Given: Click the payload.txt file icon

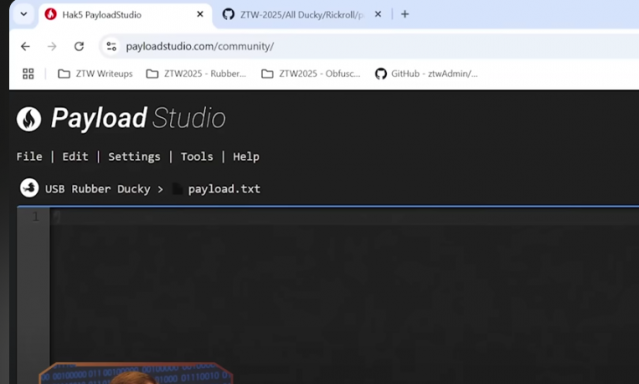Looking at the screenshot, I should tap(177, 189).
